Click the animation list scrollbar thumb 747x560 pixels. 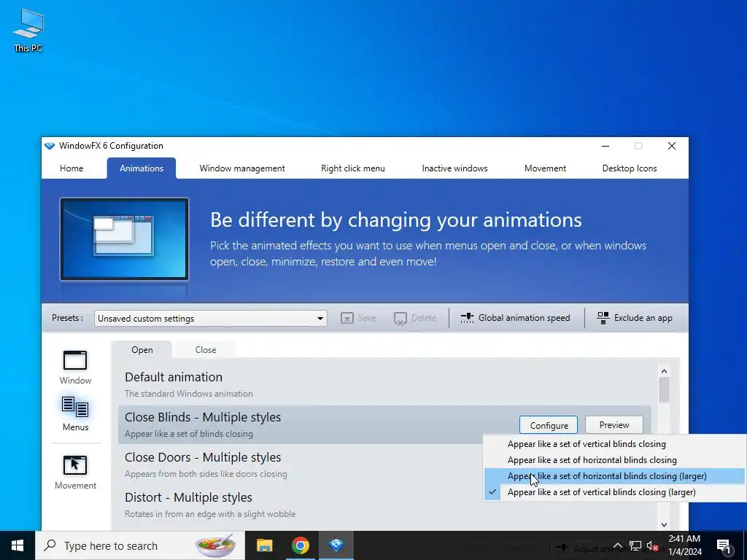click(664, 390)
